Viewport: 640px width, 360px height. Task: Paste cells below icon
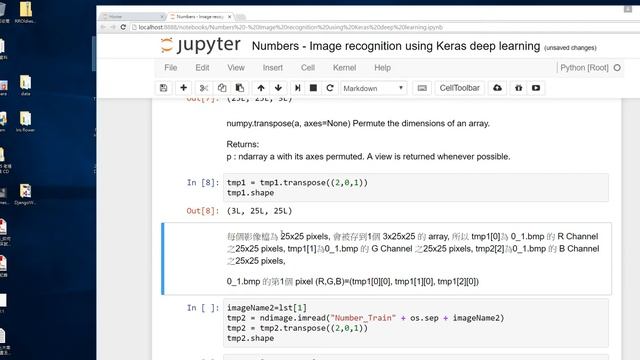click(x=240, y=88)
